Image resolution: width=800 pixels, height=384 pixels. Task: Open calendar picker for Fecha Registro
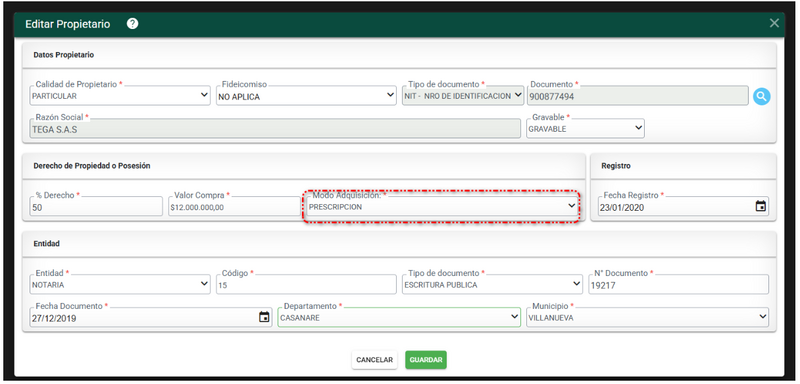[761, 207]
